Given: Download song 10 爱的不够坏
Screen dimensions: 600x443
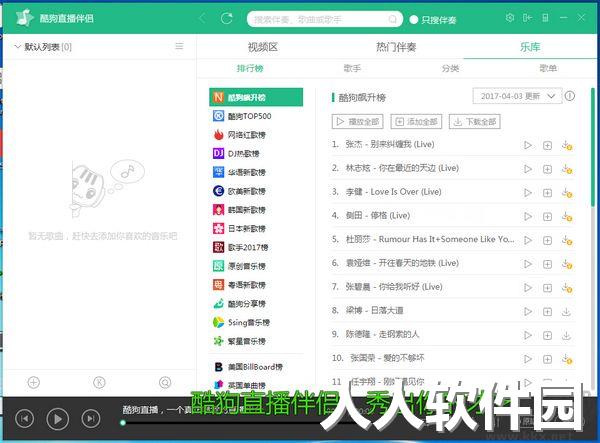Looking at the screenshot, I should click(x=567, y=359).
